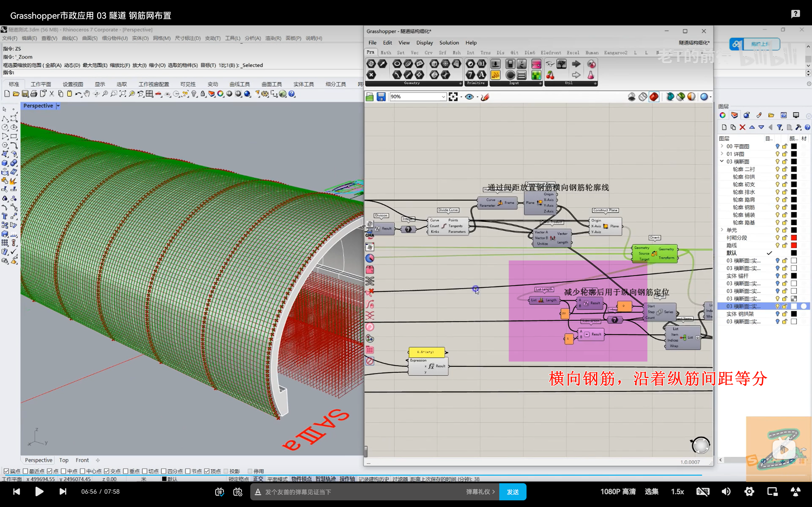Switch to wireframe preview mode icon
The height and width of the screenshot is (507, 812).
(643, 97)
